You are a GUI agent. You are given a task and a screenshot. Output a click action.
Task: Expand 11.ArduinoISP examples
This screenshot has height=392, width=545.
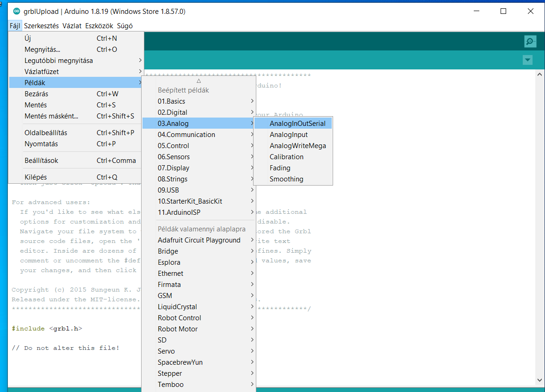pos(198,212)
